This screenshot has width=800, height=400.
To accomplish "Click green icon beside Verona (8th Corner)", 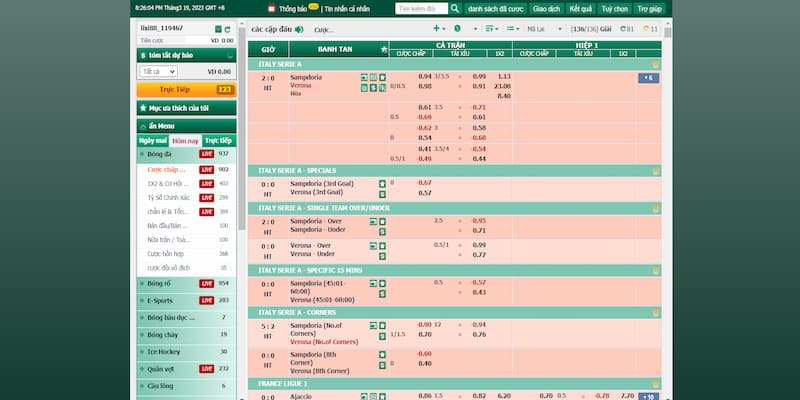I will pos(382,365).
